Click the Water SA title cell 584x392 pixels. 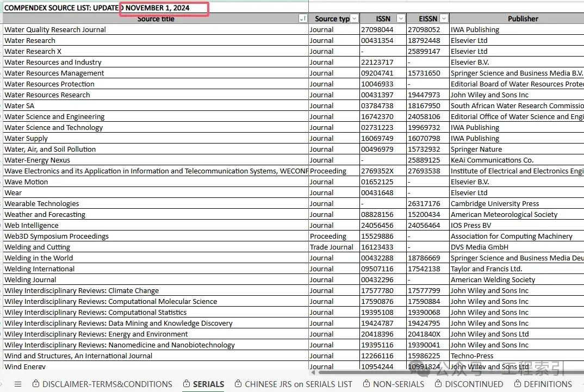[x=156, y=105]
